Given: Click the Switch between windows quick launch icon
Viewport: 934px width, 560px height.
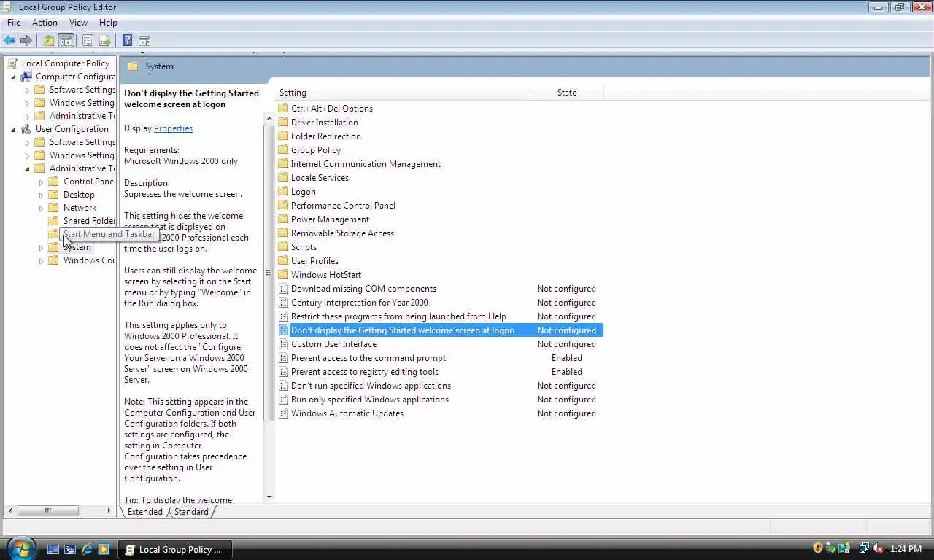Looking at the screenshot, I should coord(70,549).
